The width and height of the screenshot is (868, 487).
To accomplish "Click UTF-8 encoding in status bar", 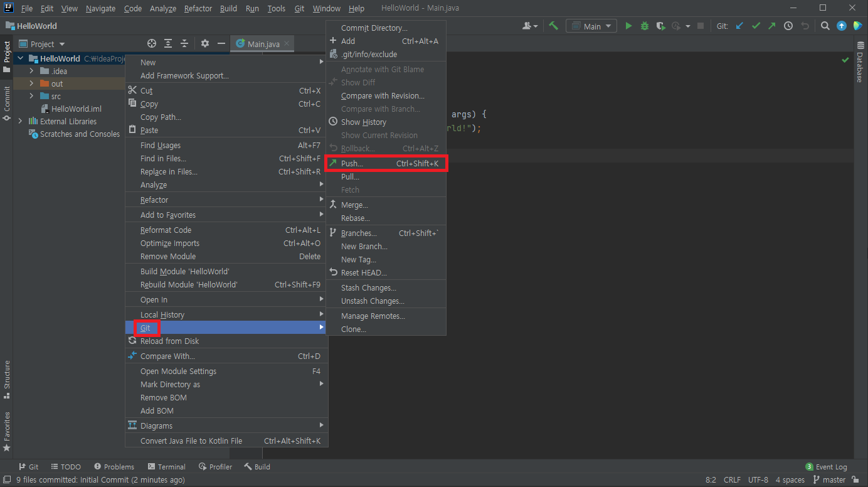I will click(758, 479).
